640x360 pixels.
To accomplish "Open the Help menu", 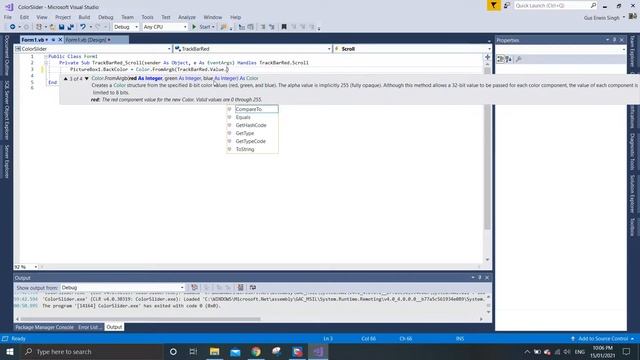I will 236,17.
